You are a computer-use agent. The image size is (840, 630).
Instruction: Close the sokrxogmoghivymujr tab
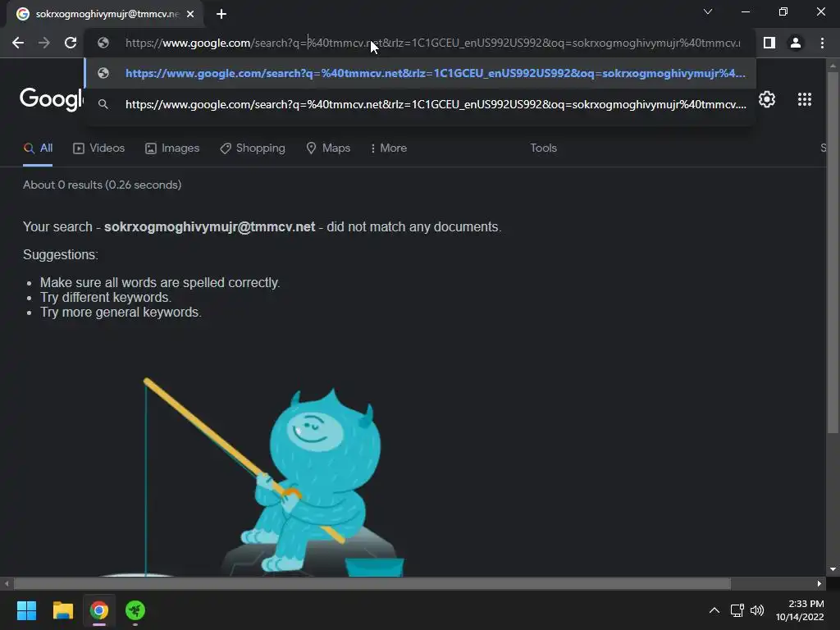pos(190,15)
